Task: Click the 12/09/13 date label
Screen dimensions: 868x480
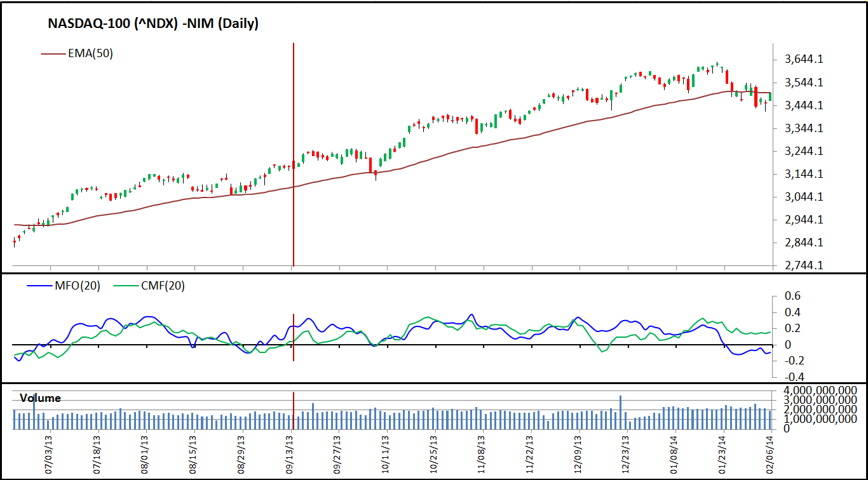Action: coord(579,454)
